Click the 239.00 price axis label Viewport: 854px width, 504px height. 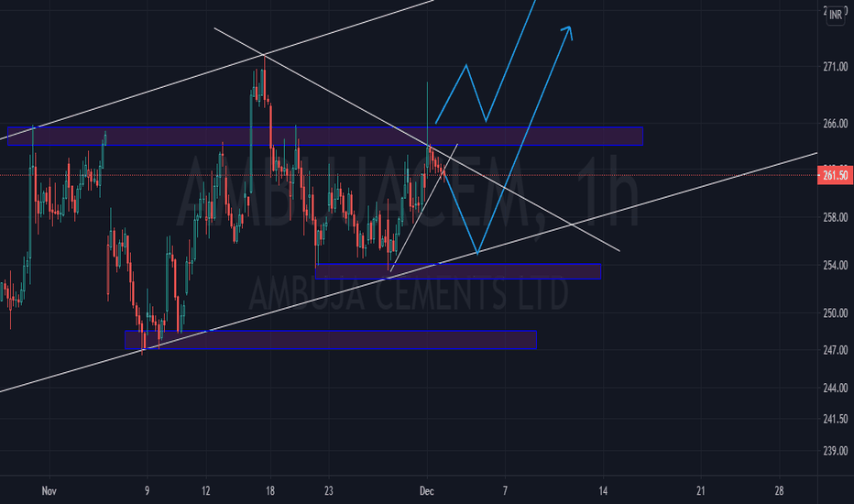[835, 451]
